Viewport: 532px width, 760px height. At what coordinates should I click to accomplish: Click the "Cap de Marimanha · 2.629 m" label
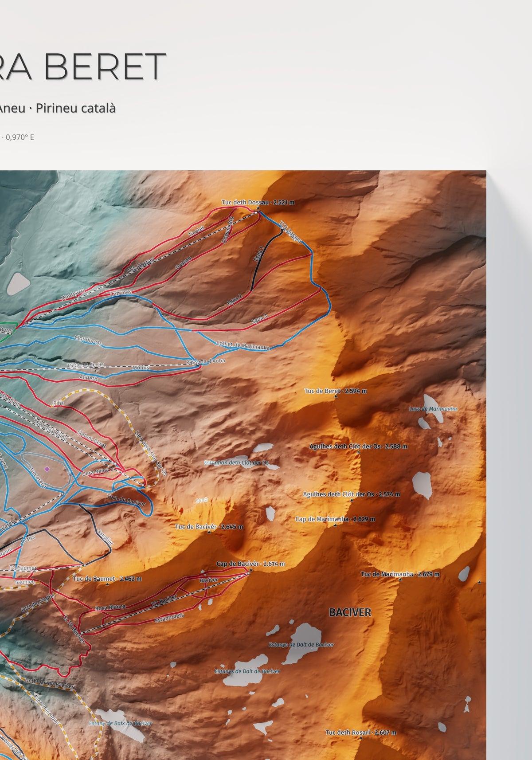335,519
